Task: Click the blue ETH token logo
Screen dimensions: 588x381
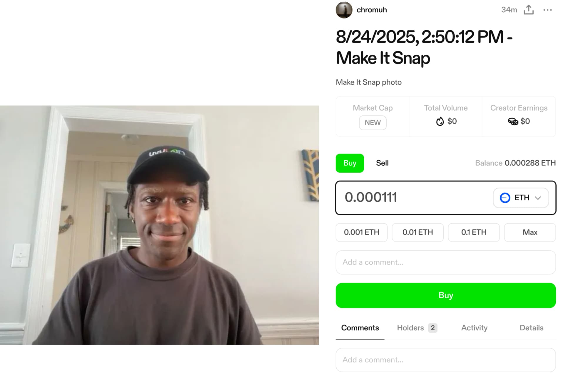Action: (505, 198)
